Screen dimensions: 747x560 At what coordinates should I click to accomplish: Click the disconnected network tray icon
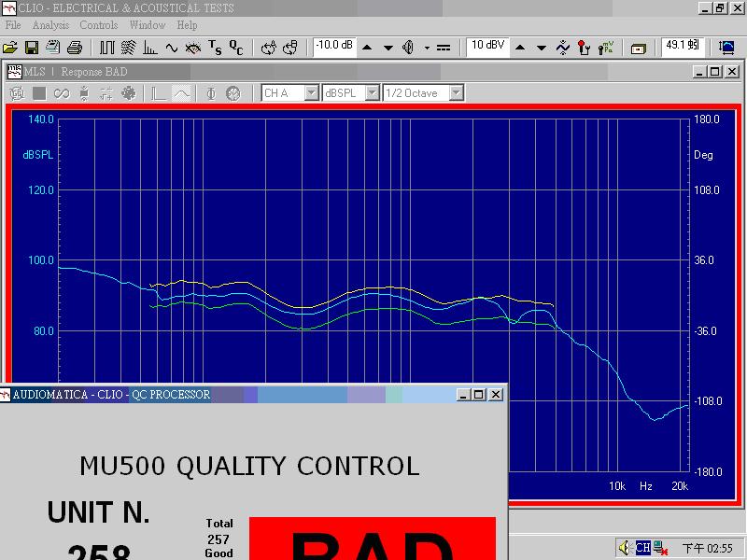click(x=660, y=548)
